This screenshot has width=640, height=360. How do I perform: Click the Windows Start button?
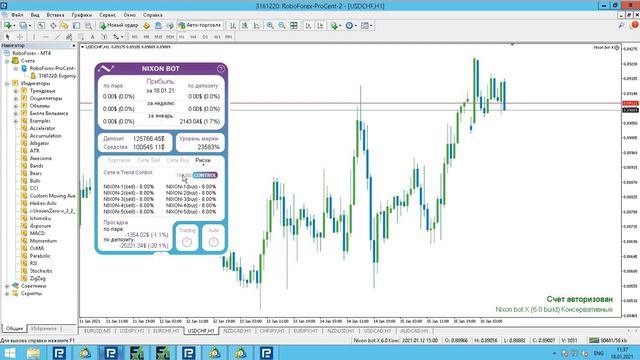pyautogui.click(x=9, y=353)
